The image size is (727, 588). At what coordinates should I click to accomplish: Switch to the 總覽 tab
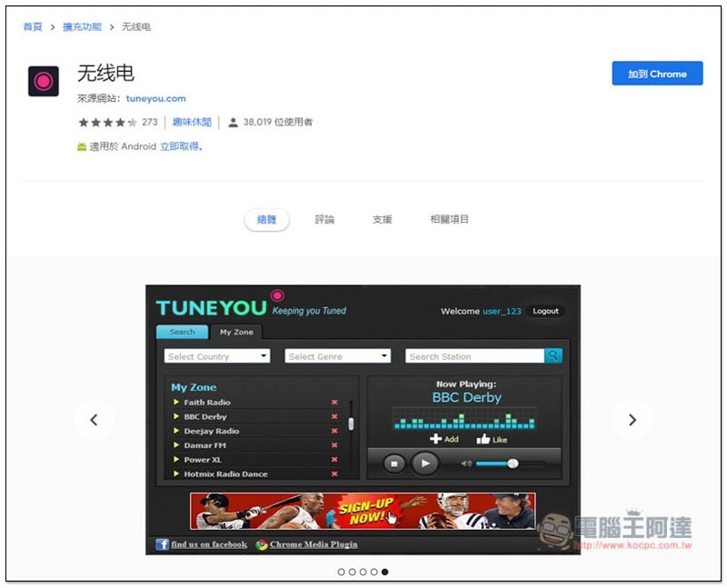pyautogui.click(x=266, y=219)
